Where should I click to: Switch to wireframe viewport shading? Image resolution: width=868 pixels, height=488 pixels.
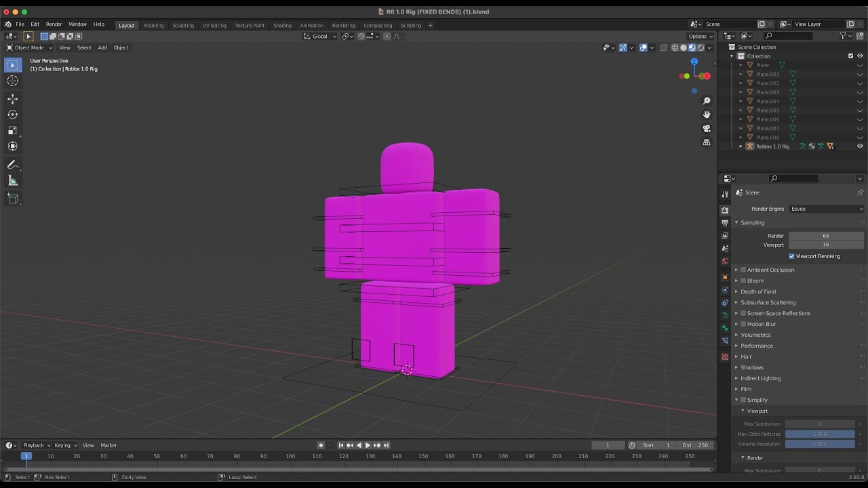(674, 47)
